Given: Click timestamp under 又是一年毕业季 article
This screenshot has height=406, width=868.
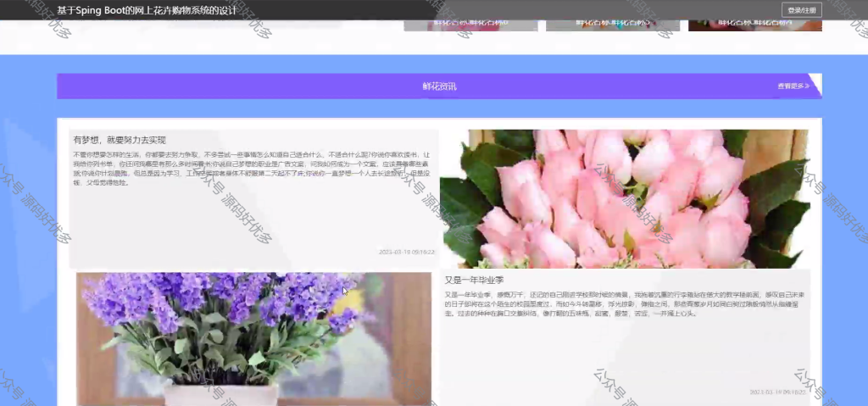Looking at the screenshot, I should (778, 392).
